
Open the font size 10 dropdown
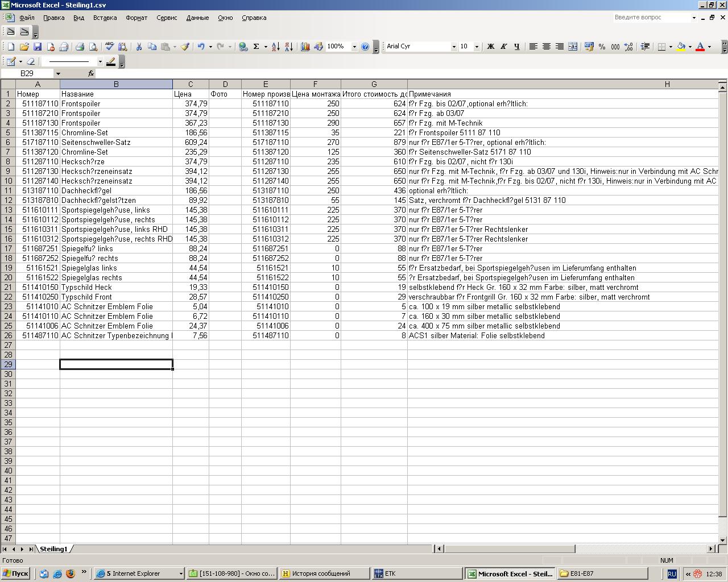pos(477,47)
